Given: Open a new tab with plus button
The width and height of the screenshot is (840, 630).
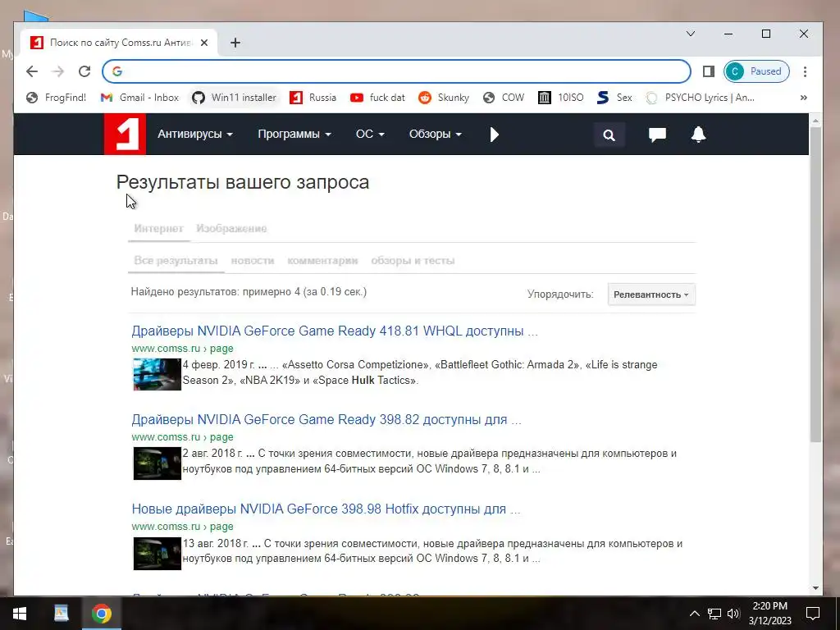Looking at the screenshot, I should click(x=235, y=43).
